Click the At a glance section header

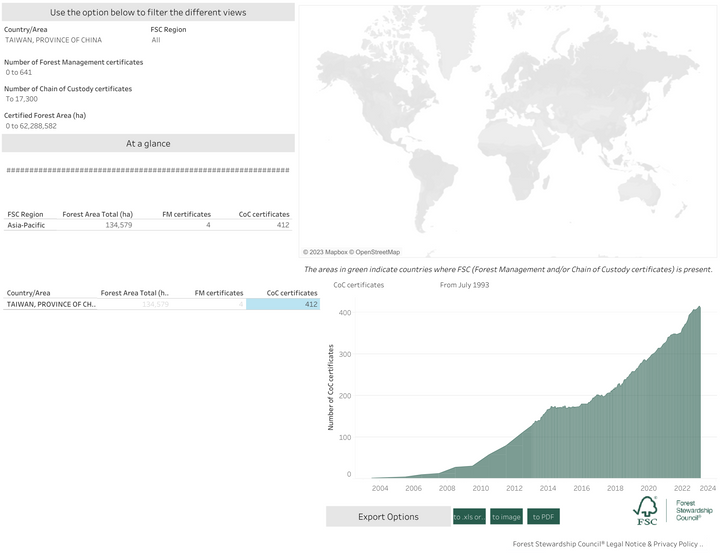148,143
